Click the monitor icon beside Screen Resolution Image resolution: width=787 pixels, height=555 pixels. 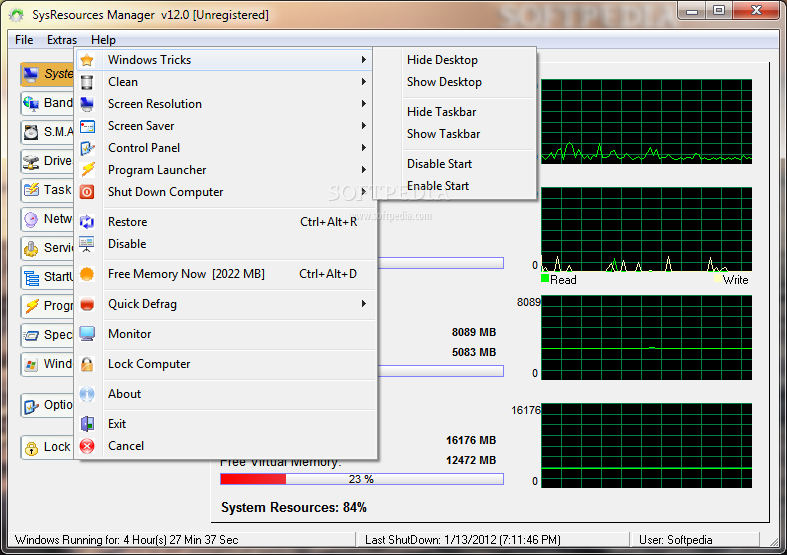click(x=87, y=104)
